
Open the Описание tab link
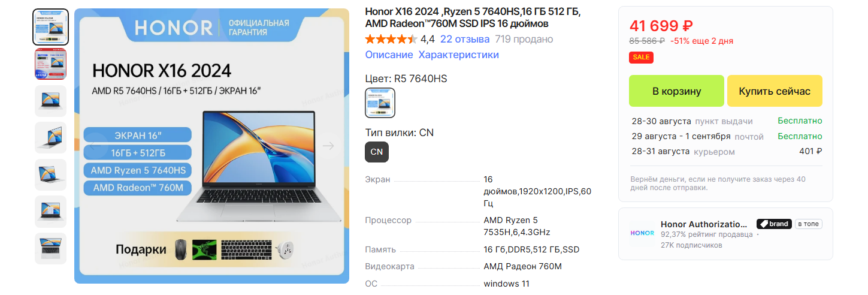pos(389,55)
